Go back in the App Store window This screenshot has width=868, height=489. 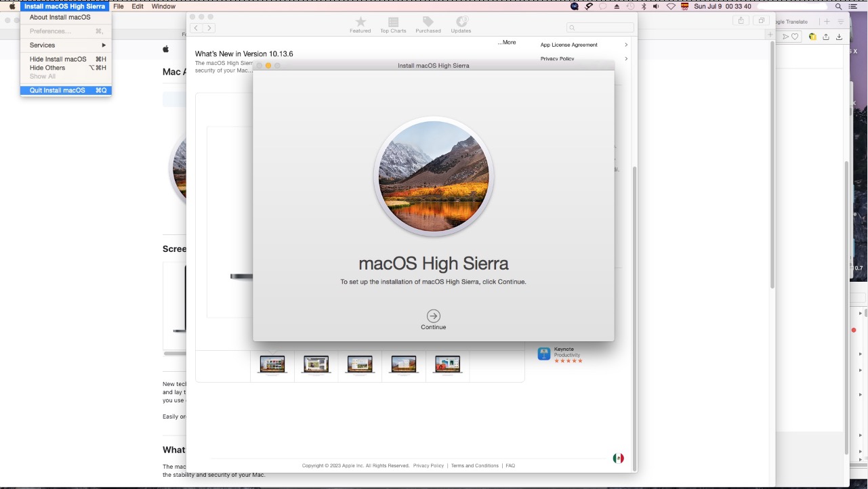point(197,28)
